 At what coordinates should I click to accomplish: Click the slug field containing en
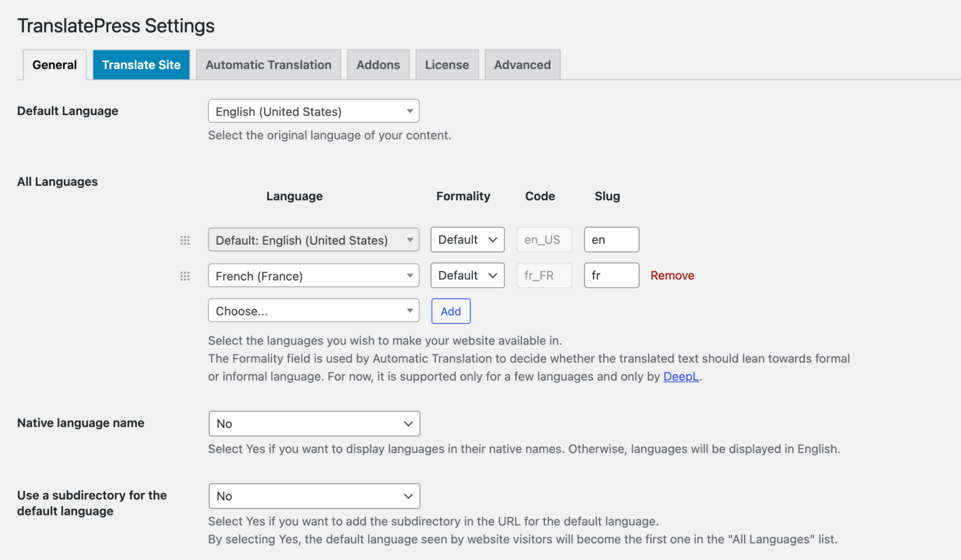click(611, 240)
